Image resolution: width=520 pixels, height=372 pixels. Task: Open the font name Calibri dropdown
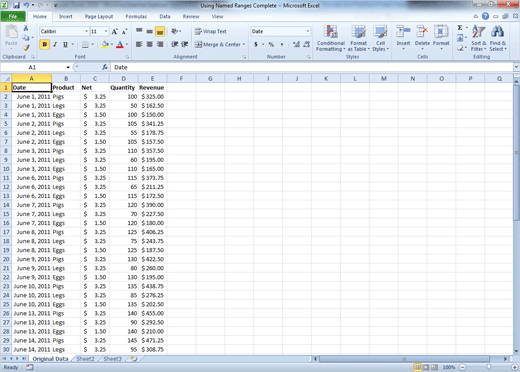pyautogui.click(x=87, y=31)
